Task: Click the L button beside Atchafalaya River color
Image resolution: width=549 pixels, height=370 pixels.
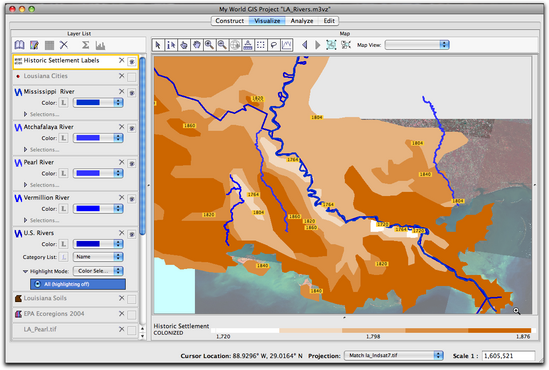Action: [63, 138]
